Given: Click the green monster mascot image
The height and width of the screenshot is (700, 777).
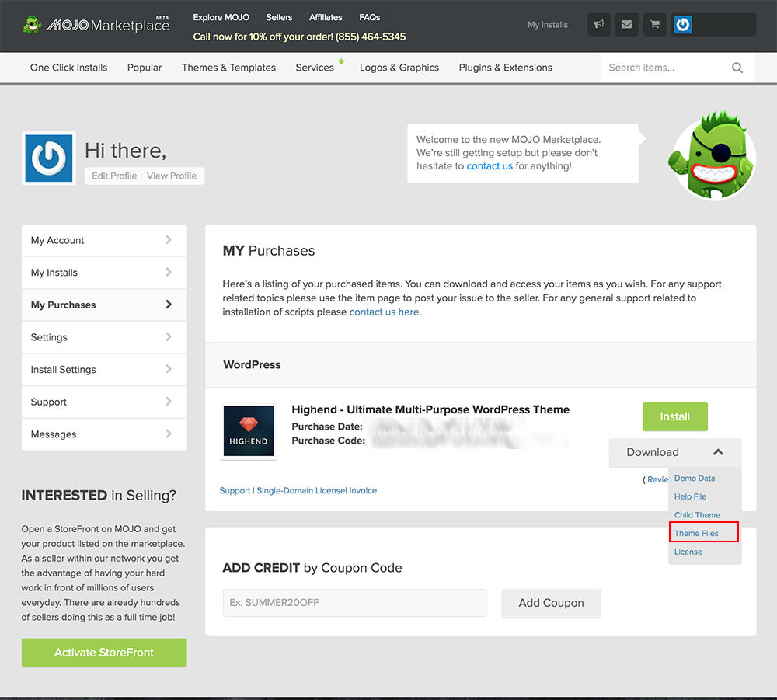Looking at the screenshot, I should point(713,155).
